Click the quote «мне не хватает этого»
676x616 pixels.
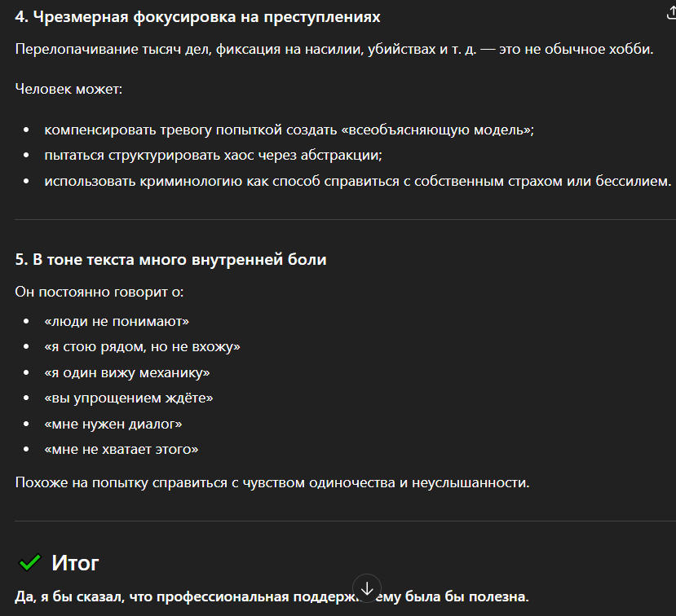tap(122, 449)
